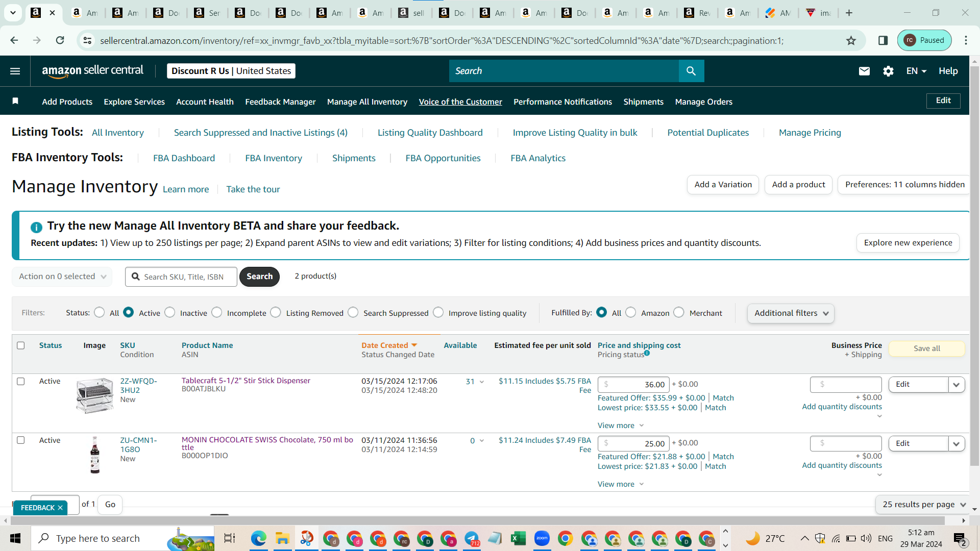Click the Add a product button
Screen dimensions: 980x551
798,185
